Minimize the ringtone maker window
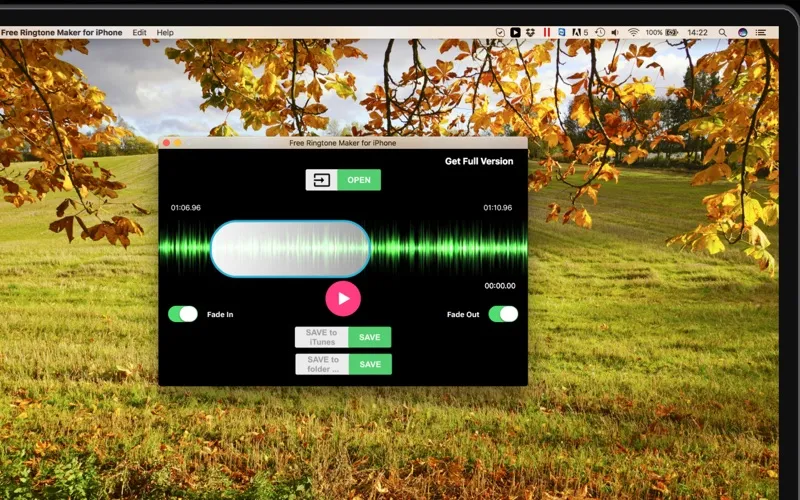The image size is (800, 500). click(x=178, y=143)
